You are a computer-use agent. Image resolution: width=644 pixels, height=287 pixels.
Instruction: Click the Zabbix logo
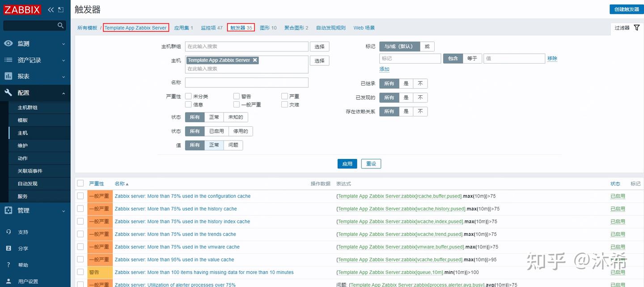[x=22, y=9]
